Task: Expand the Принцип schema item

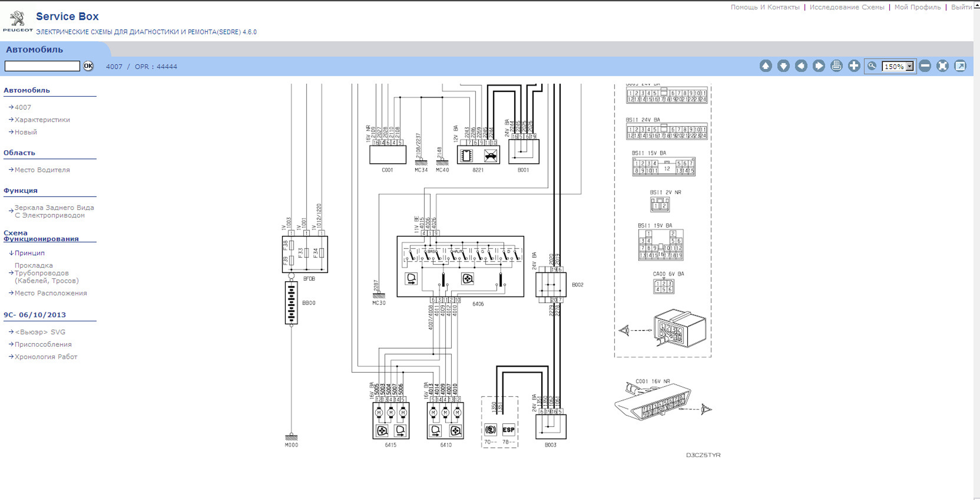Action: pos(29,253)
